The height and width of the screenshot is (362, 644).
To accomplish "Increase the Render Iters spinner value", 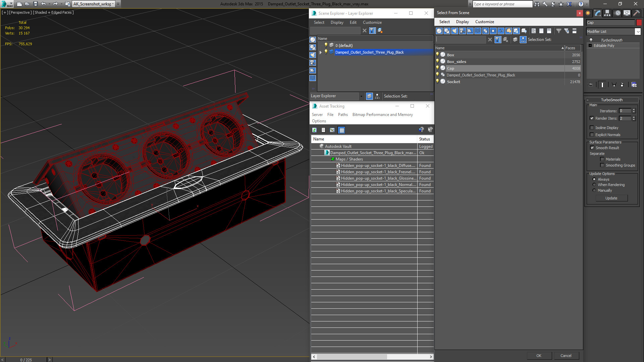I will point(634,117).
